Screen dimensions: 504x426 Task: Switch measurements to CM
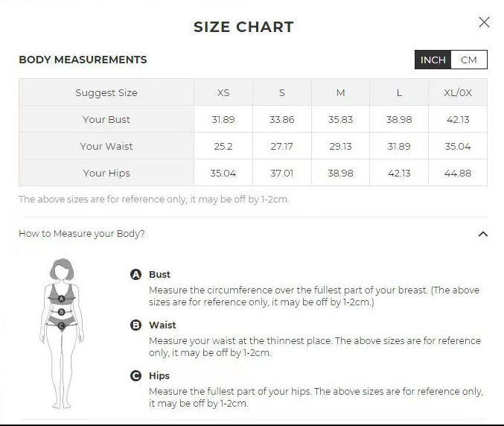pyautogui.click(x=469, y=60)
